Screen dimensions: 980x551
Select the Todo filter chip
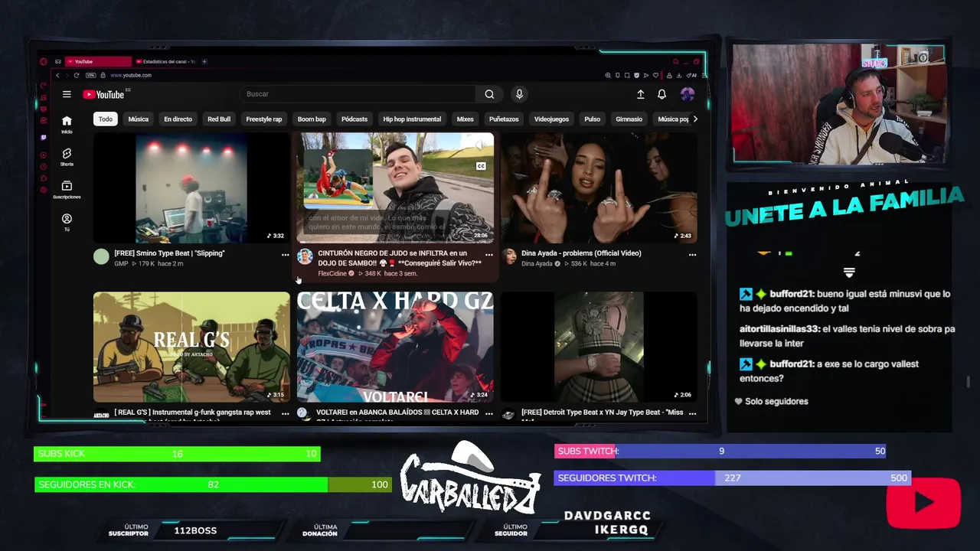click(x=105, y=119)
